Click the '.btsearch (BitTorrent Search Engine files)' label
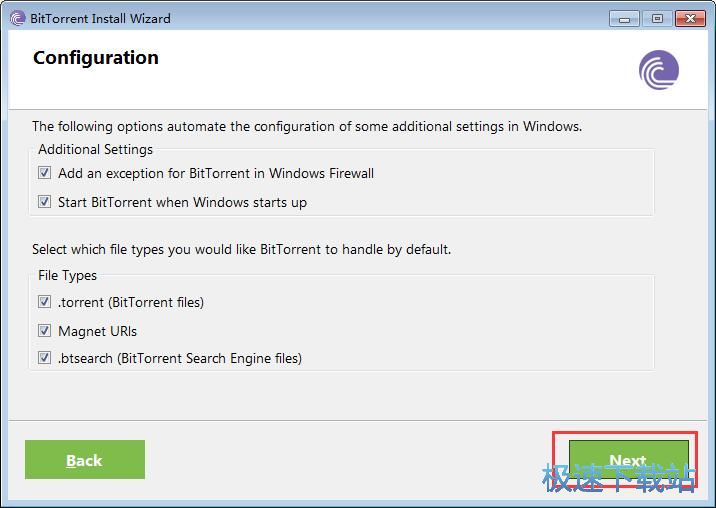This screenshot has width=716, height=508. (x=180, y=358)
